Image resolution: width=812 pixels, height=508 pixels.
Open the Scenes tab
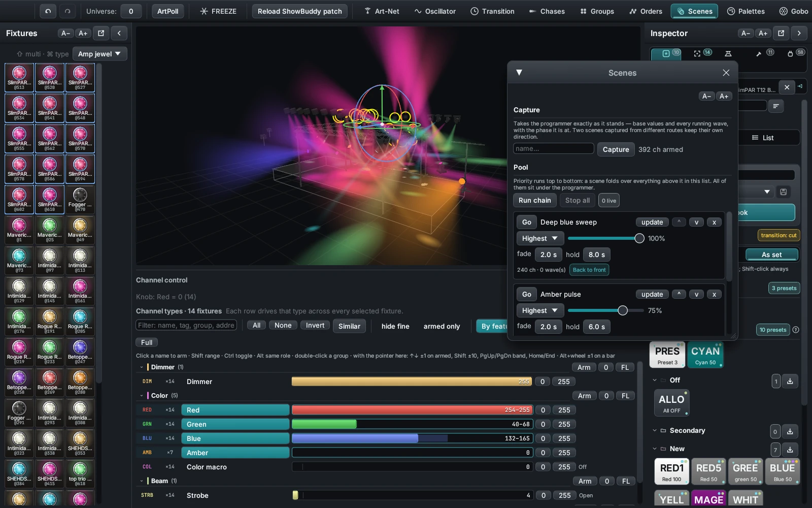(694, 11)
